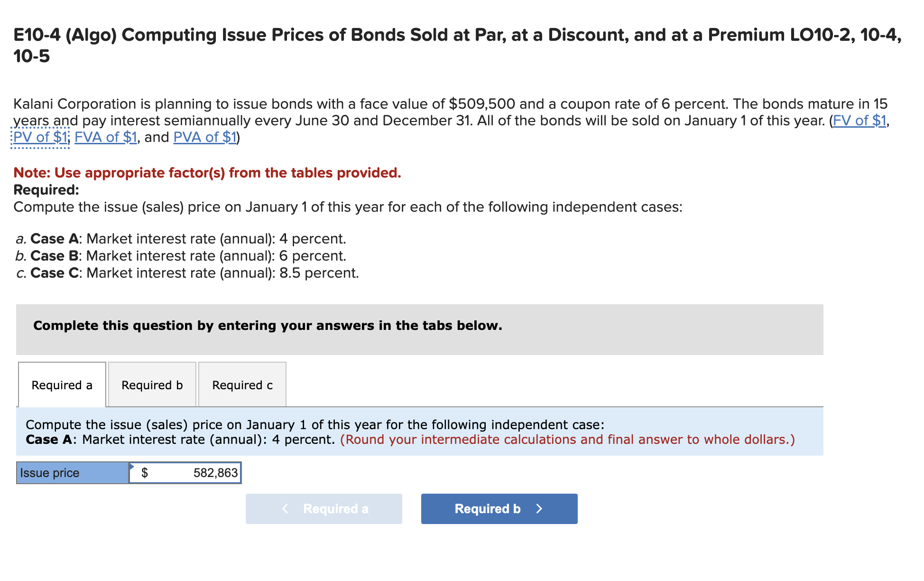This screenshot has width=924, height=581.
Task: Click the dotted PV of $1 highlighted link
Action: pyautogui.click(x=39, y=137)
